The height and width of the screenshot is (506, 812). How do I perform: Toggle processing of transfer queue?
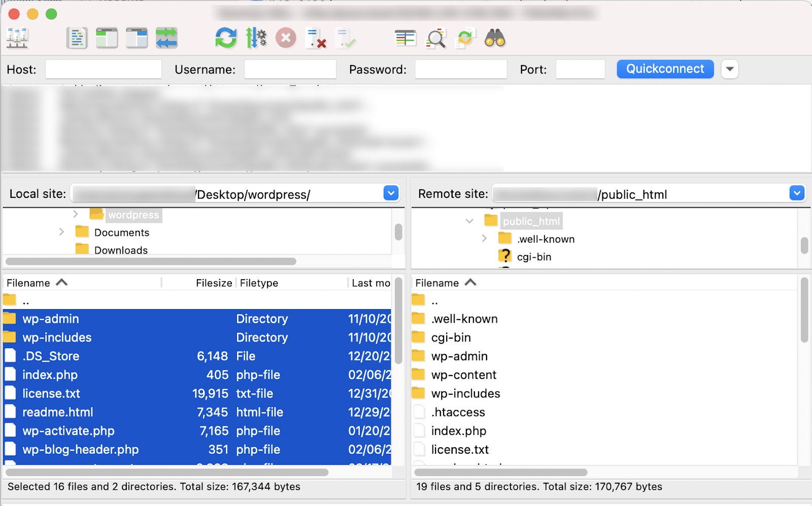tap(256, 38)
